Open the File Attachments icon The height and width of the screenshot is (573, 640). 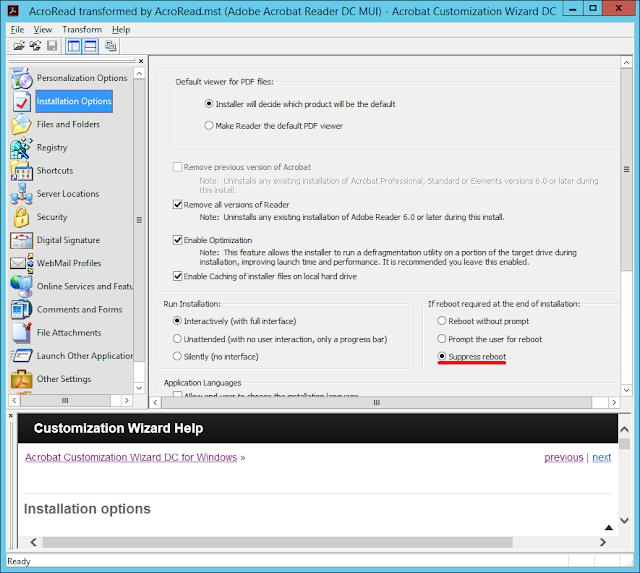pos(21,333)
